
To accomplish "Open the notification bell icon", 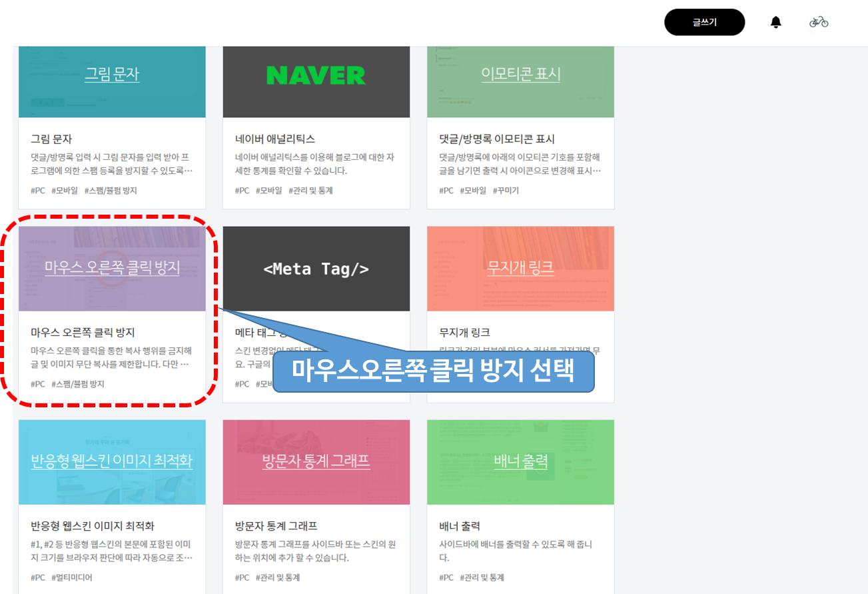I will pos(775,22).
